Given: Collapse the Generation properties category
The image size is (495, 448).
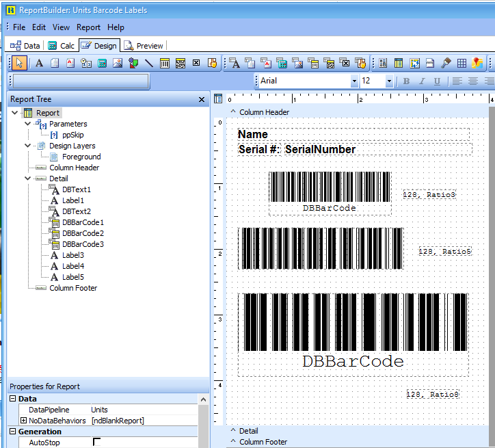Looking at the screenshot, I should [x=12, y=432].
